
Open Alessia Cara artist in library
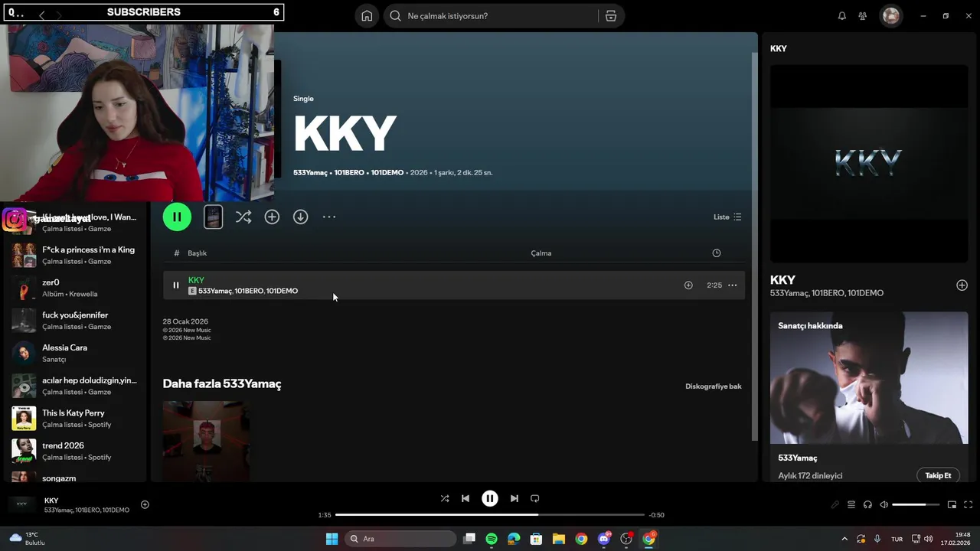pyautogui.click(x=74, y=353)
